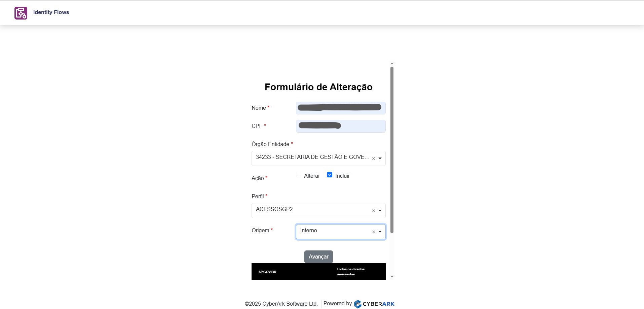Viewport: 644px width, 309px height.
Task: Clear the Perfil selection with X icon
Action: tap(373, 211)
